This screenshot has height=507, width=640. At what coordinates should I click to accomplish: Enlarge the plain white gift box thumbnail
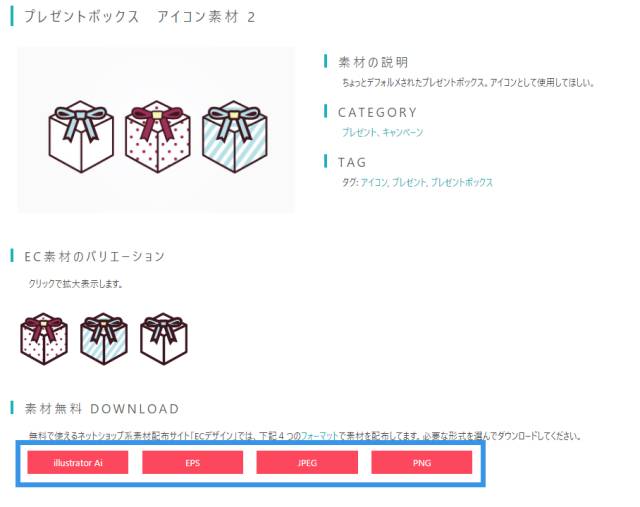pyautogui.click(x=164, y=339)
